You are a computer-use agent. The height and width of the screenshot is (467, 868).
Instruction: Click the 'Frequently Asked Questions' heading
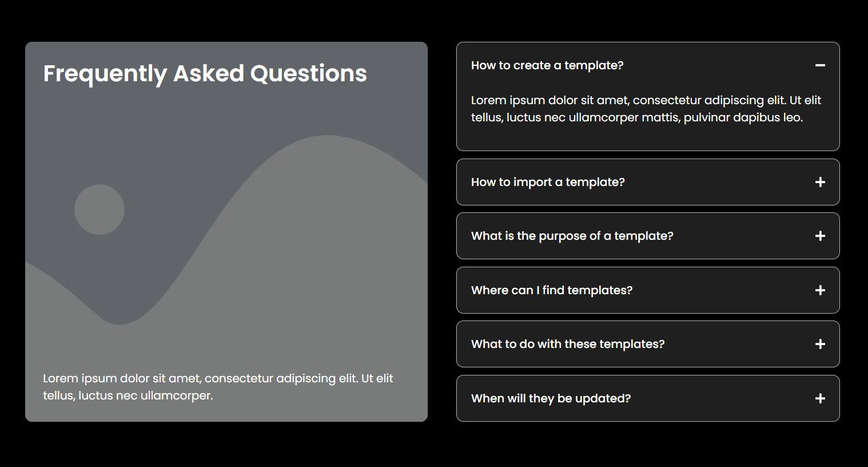205,74
